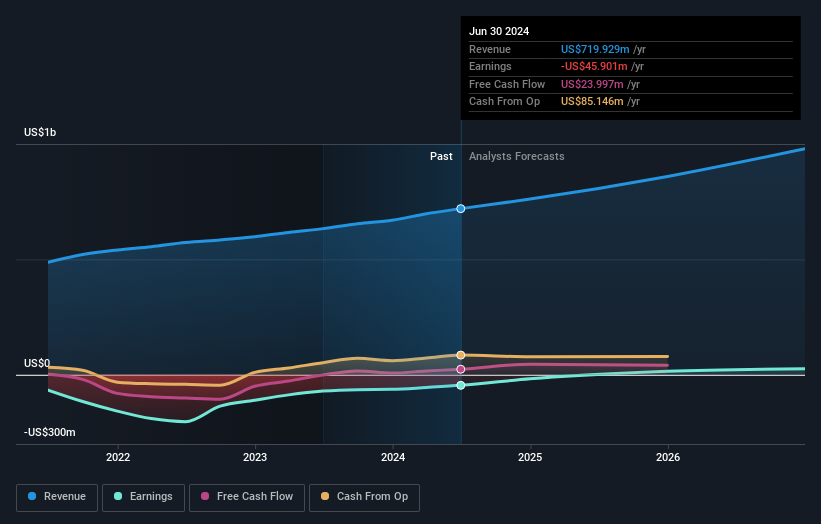Toggle the Earnings legend button
821x524 pixels.
pyautogui.click(x=143, y=497)
